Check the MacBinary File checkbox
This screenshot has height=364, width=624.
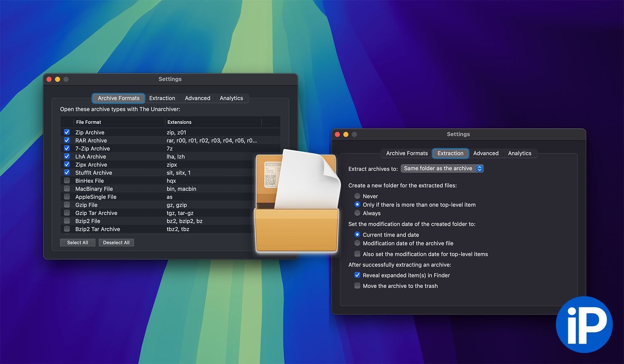tap(67, 189)
